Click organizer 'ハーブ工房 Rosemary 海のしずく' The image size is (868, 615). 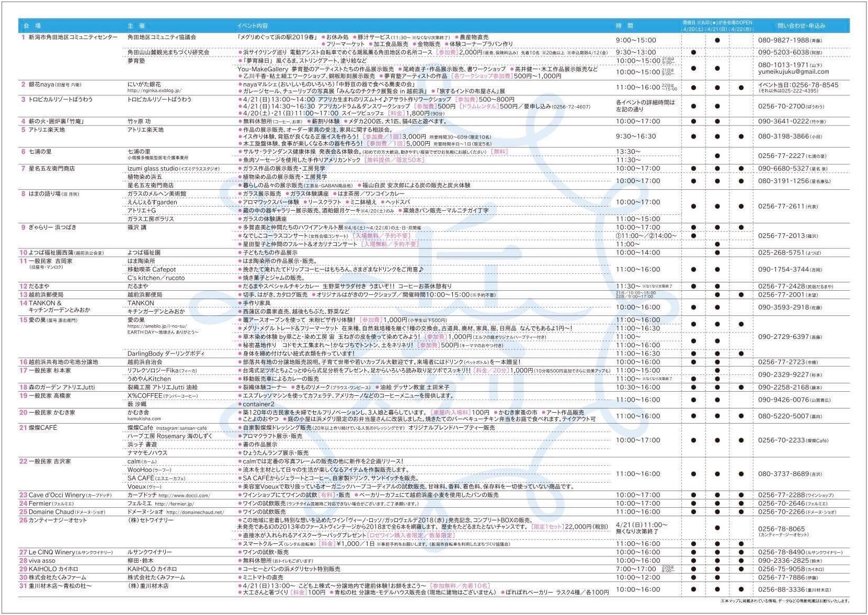[170, 436]
